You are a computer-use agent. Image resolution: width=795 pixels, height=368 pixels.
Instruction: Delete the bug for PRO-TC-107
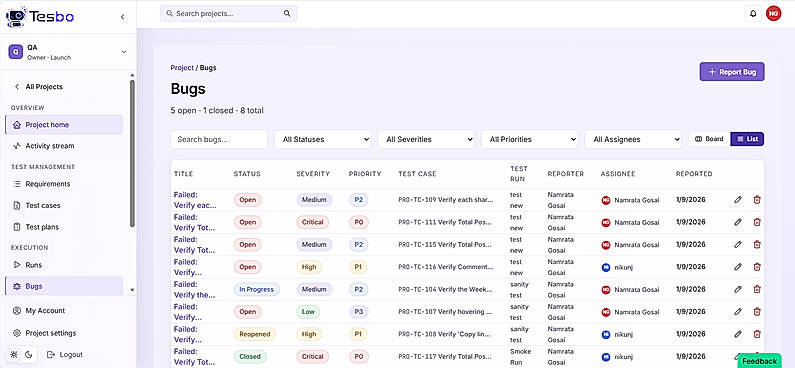pos(757,312)
